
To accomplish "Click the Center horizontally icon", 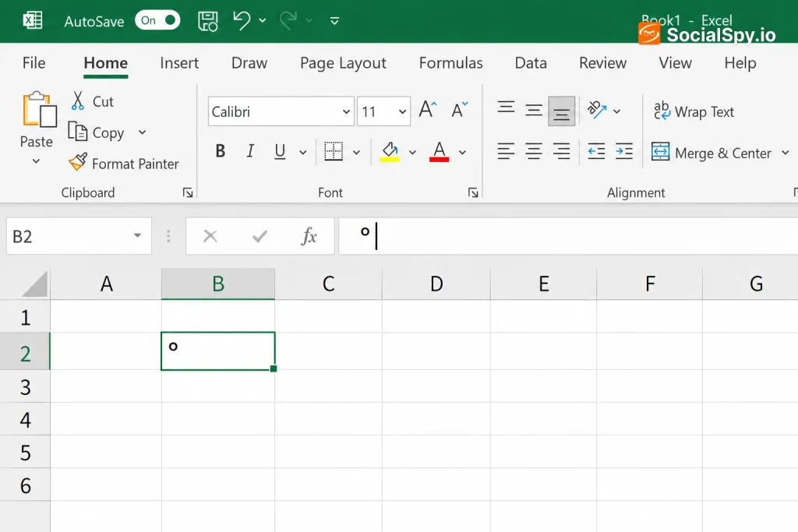I will 533,152.
